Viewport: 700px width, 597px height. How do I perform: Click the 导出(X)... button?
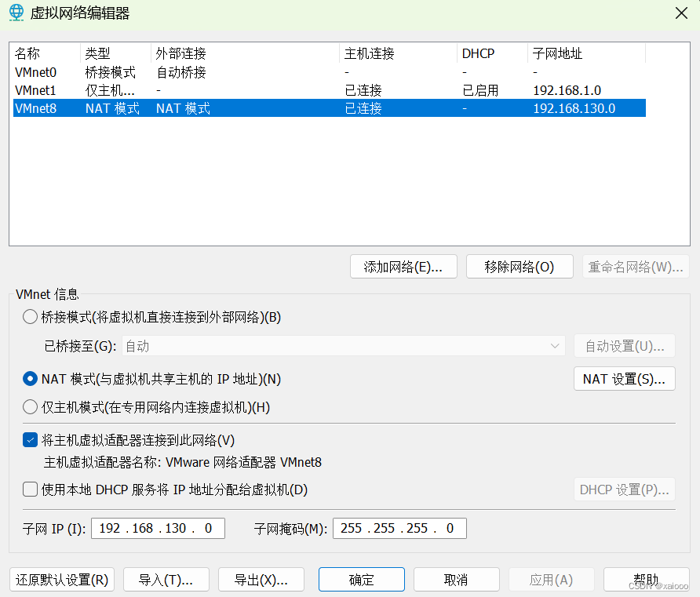coord(261,580)
